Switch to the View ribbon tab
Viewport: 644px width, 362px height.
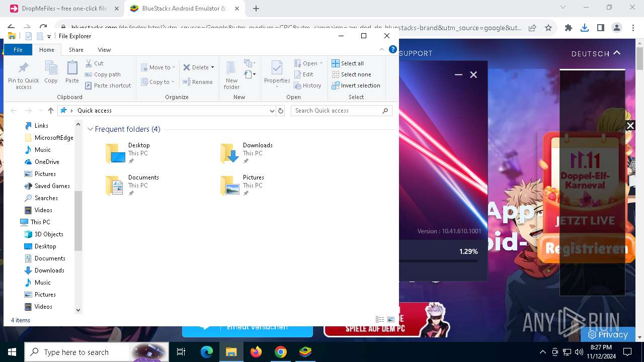click(x=104, y=49)
